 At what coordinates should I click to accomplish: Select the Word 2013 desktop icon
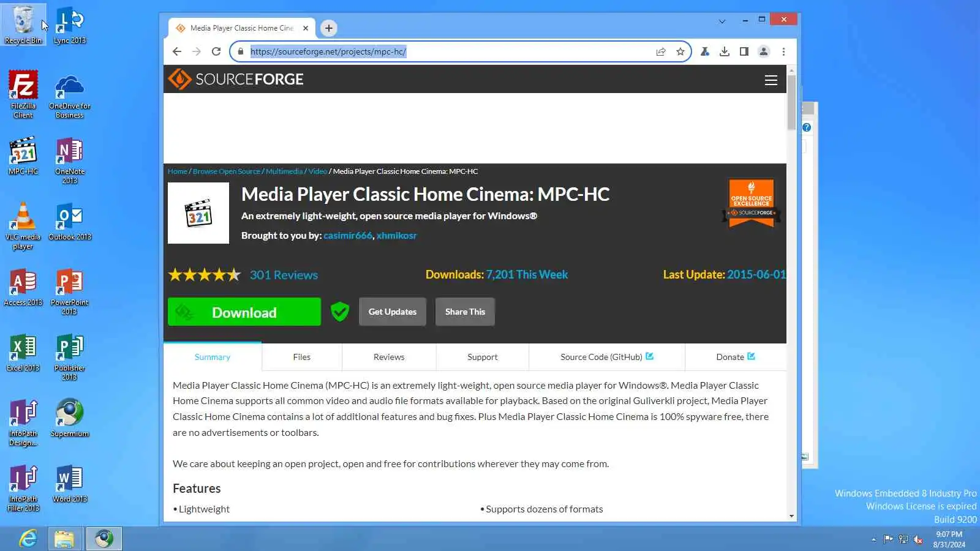70,483
